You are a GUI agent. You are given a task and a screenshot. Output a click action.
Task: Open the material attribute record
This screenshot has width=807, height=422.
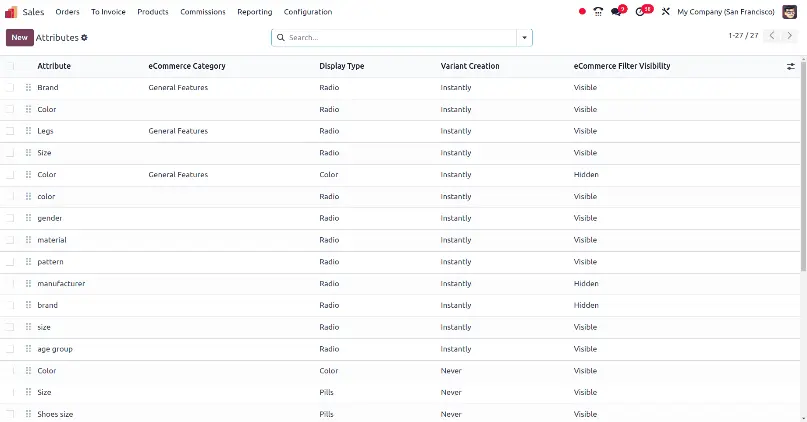(x=52, y=240)
